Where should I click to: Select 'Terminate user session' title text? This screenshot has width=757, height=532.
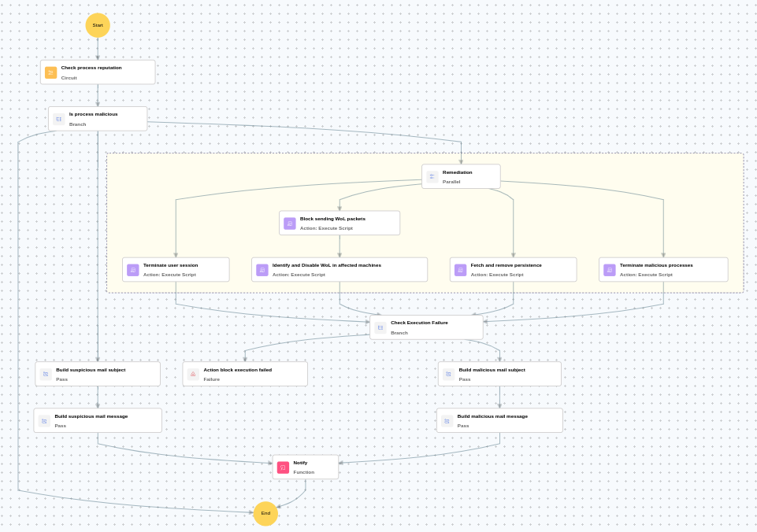click(x=170, y=265)
